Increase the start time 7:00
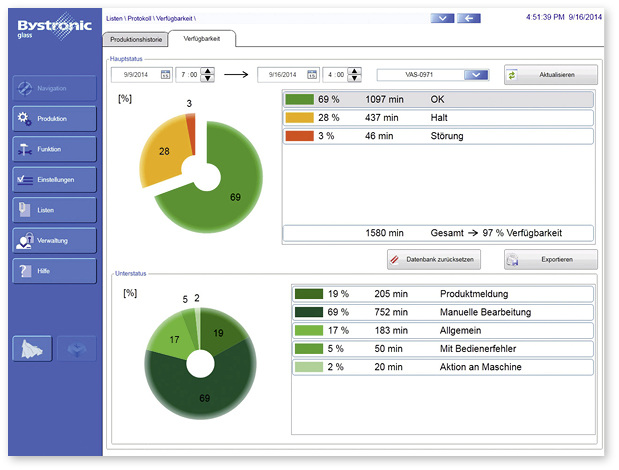The height and width of the screenshot is (470, 619). pyautogui.click(x=208, y=71)
